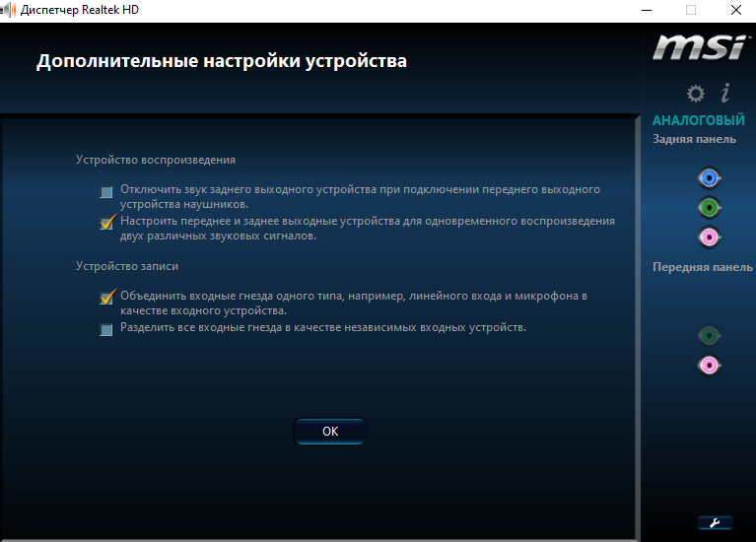Select the blue rear panel jack
Viewport: 756px width, 542px height.
point(710,178)
